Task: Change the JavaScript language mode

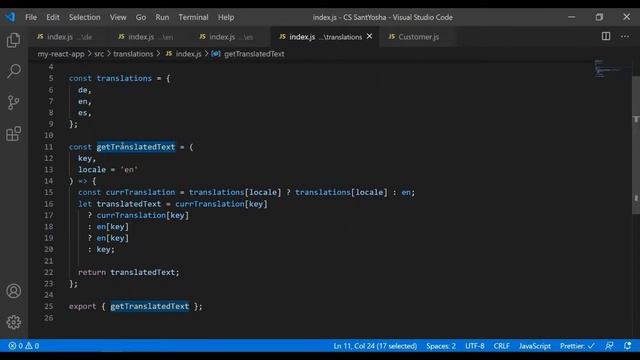Action: [x=535, y=346]
